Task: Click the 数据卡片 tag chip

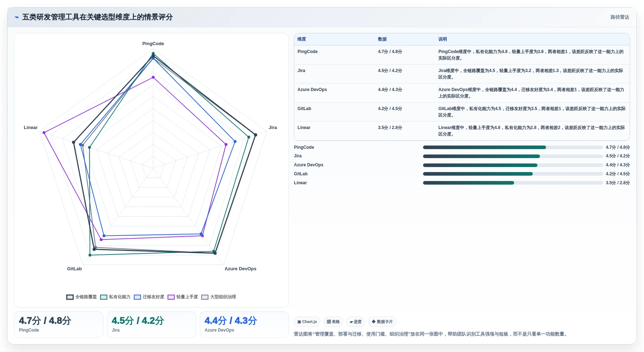Action: point(382,322)
